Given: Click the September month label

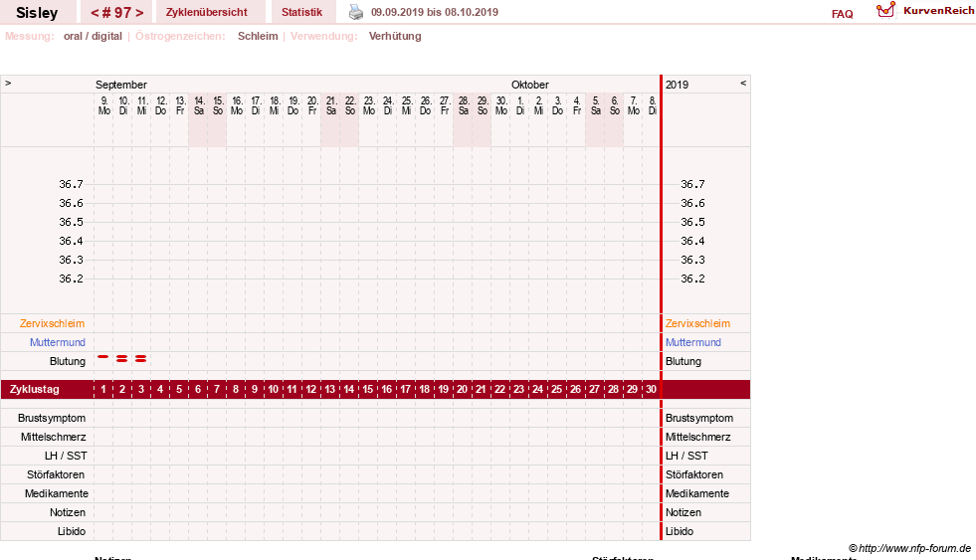Looking at the screenshot, I should [120, 85].
